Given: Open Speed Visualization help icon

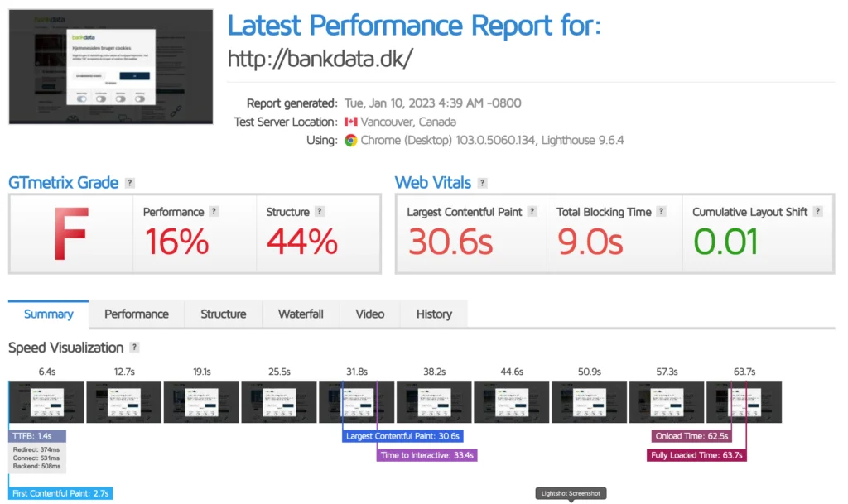Looking at the screenshot, I should click(x=134, y=348).
